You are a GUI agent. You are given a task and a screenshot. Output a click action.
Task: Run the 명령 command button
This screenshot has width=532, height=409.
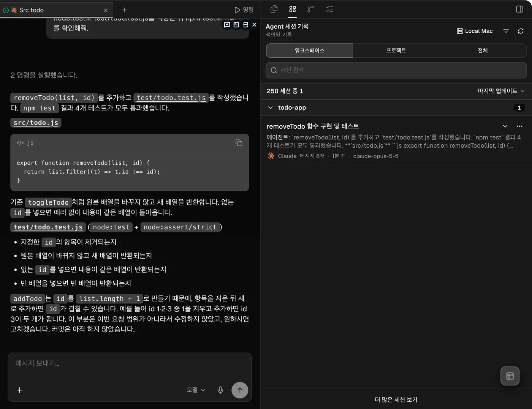point(244,10)
